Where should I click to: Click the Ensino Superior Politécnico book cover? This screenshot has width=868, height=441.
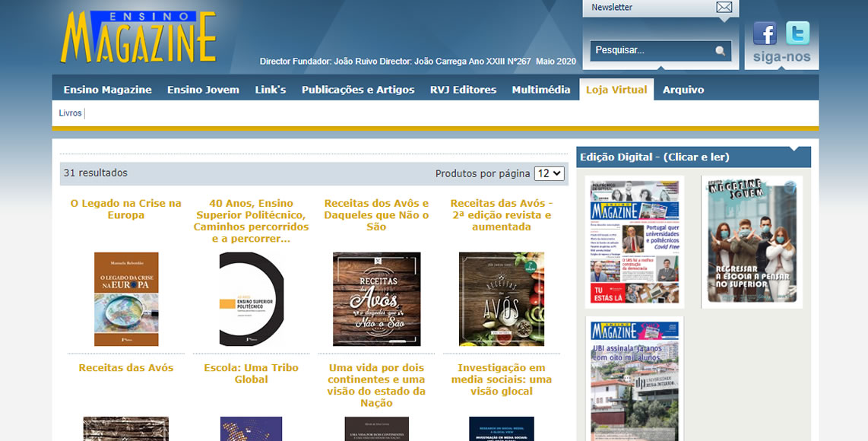point(252,299)
